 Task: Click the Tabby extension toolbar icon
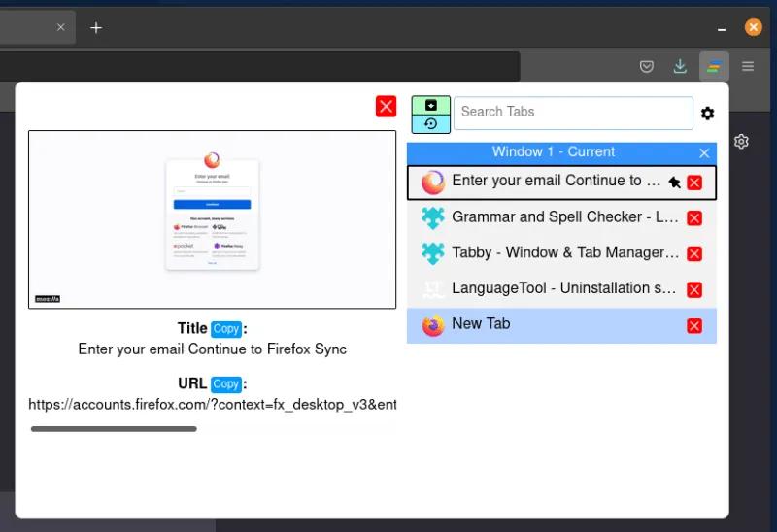pyautogui.click(x=714, y=66)
